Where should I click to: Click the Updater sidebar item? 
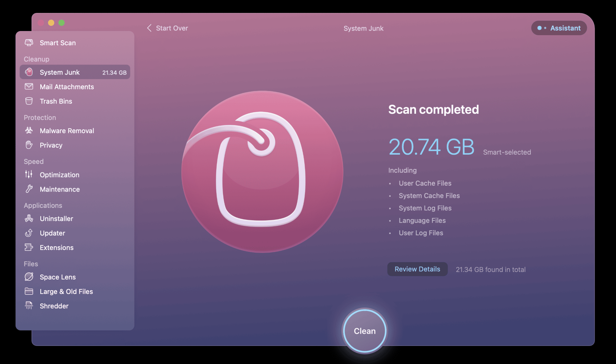click(x=52, y=233)
